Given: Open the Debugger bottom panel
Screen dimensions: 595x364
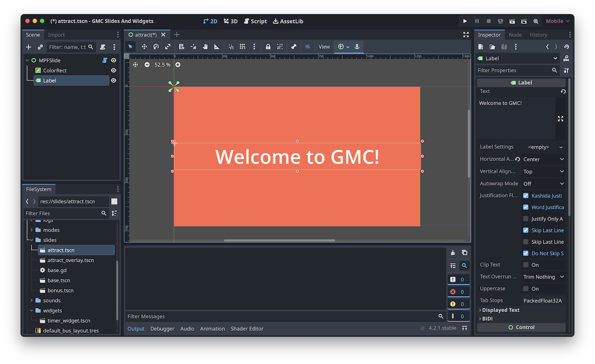Looking at the screenshot, I should click(x=162, y=329).
